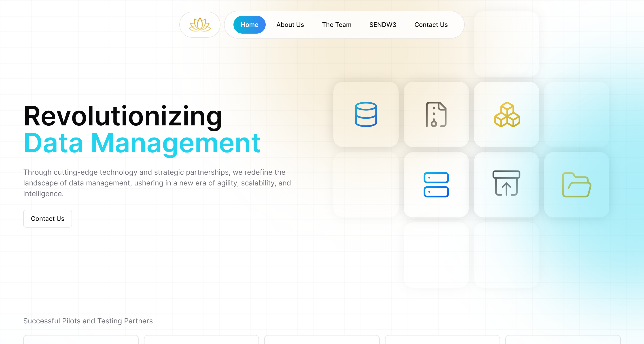This screenshot has width=644, height=344.
Task: Click the Successful Pilots and Testing Partners heading
Action: [x=88, y=321]
